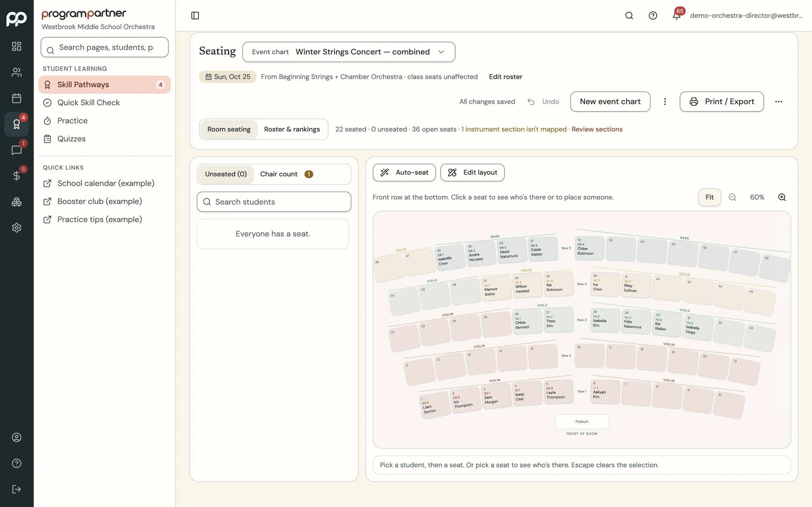
Task: Select the Chair count tab
Action: [287, 174]
